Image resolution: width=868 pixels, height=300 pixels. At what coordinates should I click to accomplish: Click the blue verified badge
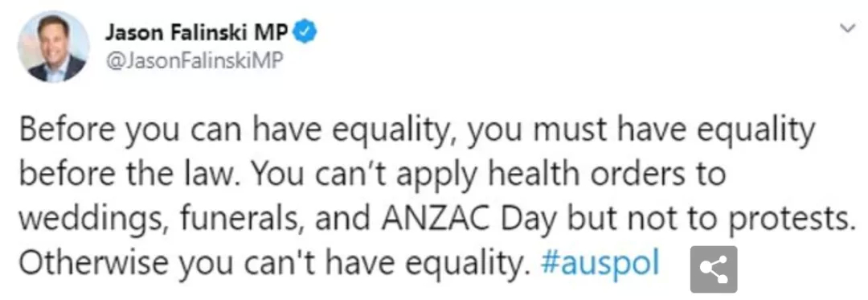(x=305, y=35)
